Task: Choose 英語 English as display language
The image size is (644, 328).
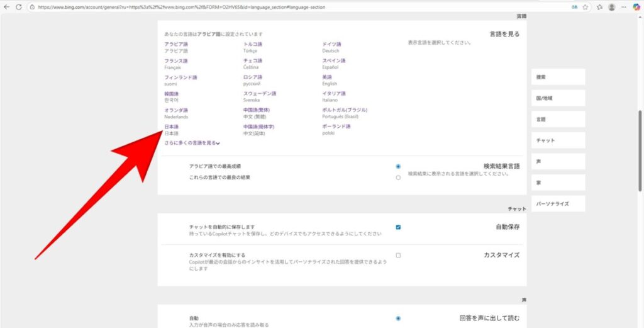Action: click(328, 77)
